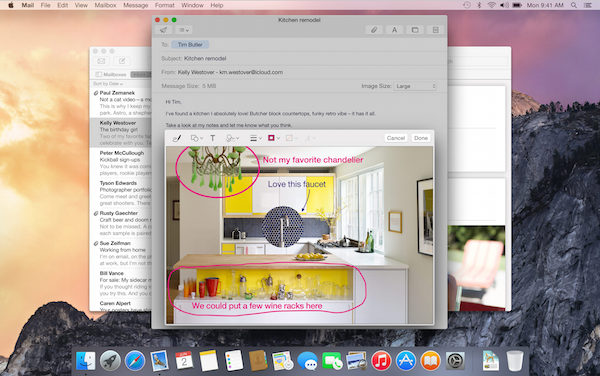Click into the Subject field Kitchen remodel
The image size is (600, 376).
tap(299, 59)
